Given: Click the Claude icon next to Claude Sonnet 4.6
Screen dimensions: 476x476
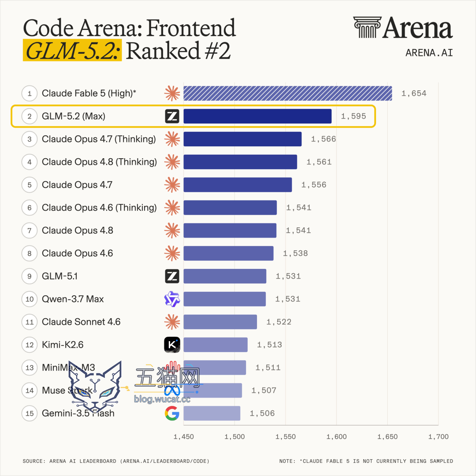Looking at the screenshot, I should tap(172, 322).
